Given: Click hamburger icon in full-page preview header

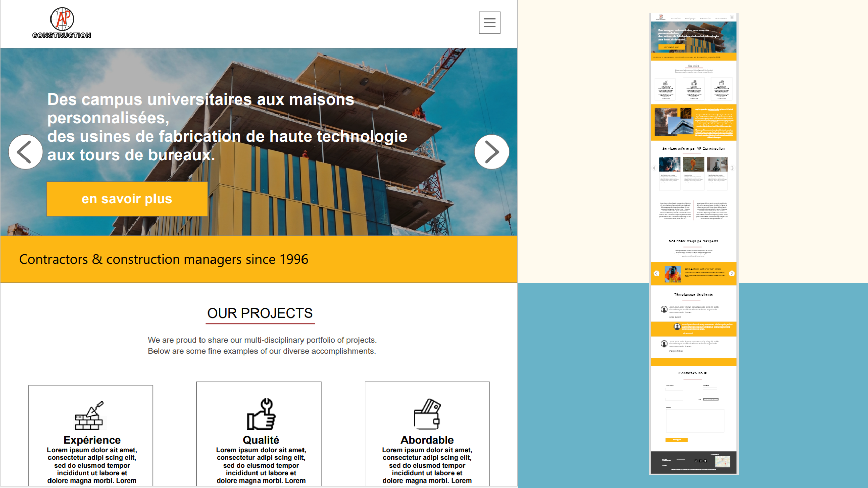Looking at the screenshot, I should click(x=732, y=17).
